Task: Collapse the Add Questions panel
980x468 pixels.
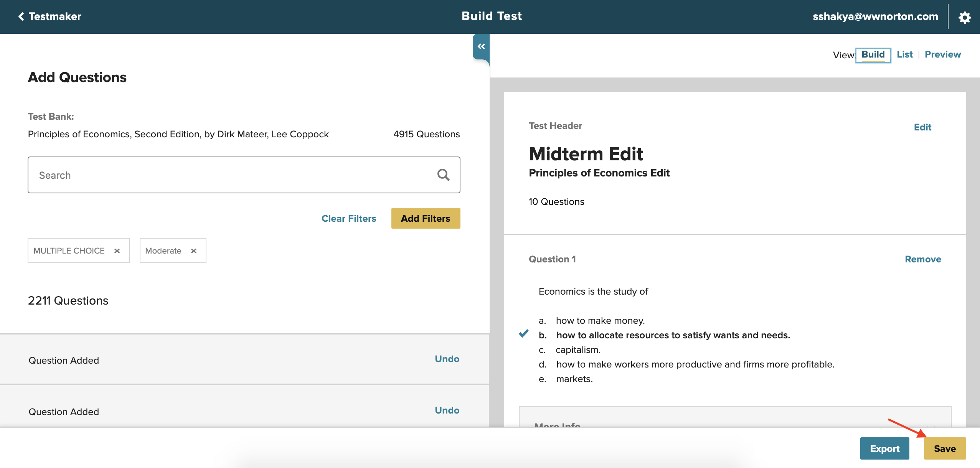Action: tap(481, 46)
